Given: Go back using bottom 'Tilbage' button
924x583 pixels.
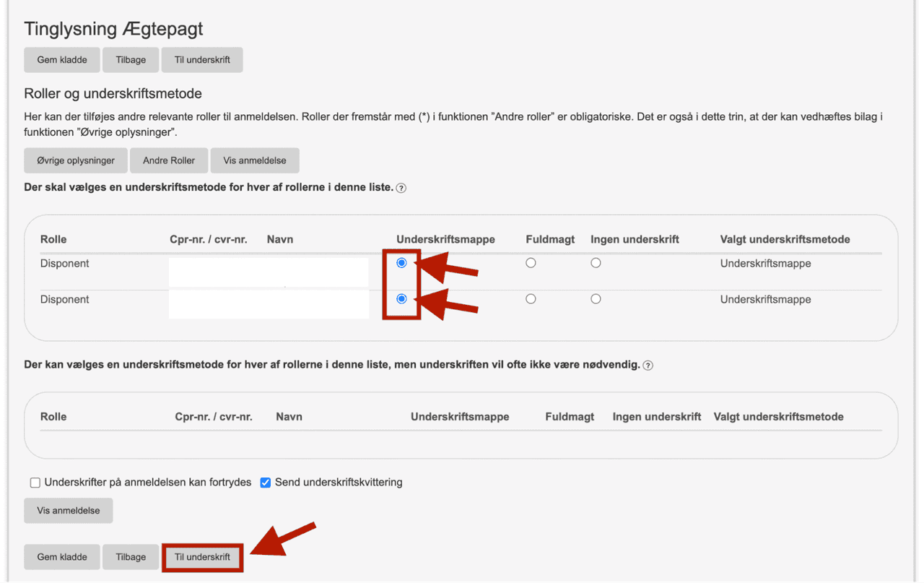Looking at the screenshot, I should tap(131, 557).
